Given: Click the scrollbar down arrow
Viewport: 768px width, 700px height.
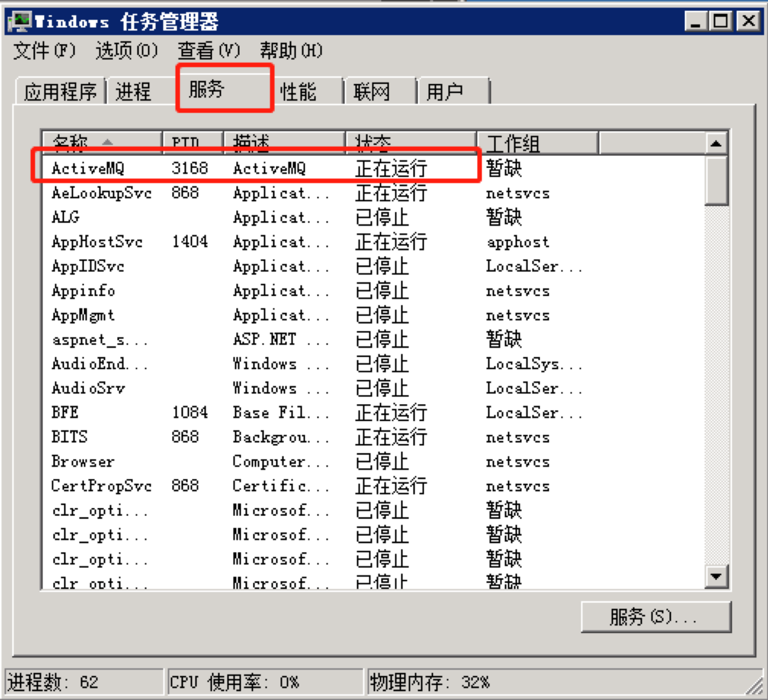Looking at the screenshot, I should point(716,576).
